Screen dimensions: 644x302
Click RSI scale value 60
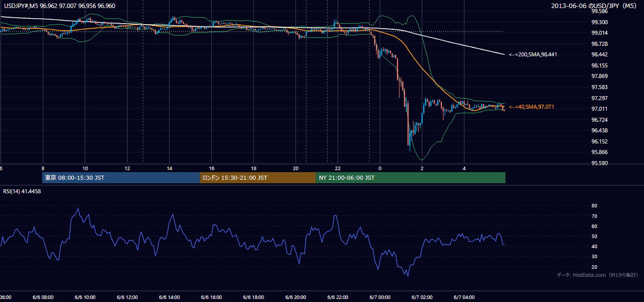click(594, 226)
